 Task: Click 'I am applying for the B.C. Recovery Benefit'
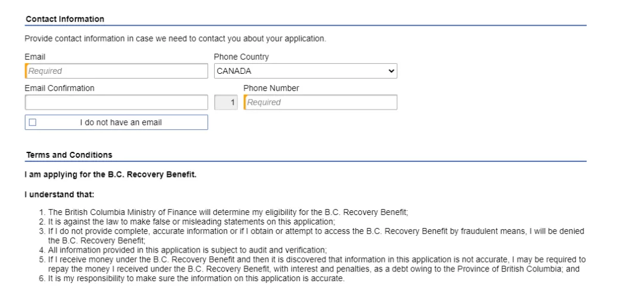[110, 174]
